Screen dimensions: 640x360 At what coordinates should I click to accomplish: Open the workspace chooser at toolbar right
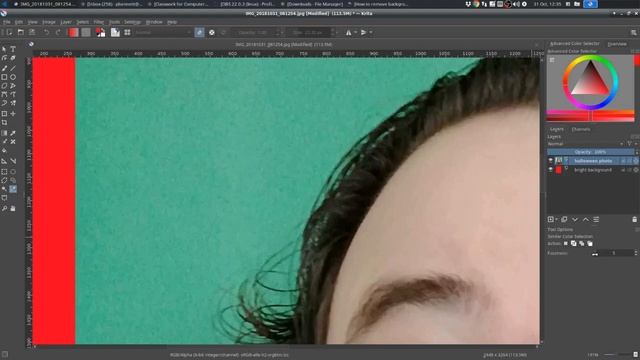tap(633, 32)
